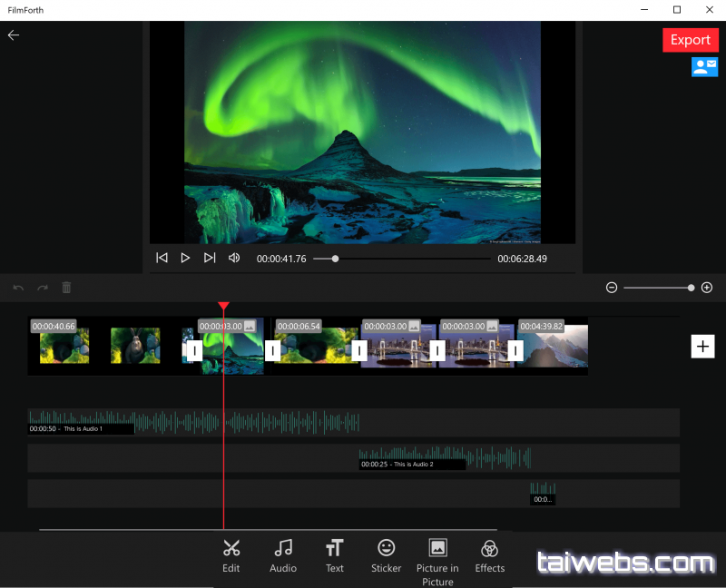The width and height of the screenshot is (726, 588).
Task: Open the Edit scissors tool
Action: 231,554
